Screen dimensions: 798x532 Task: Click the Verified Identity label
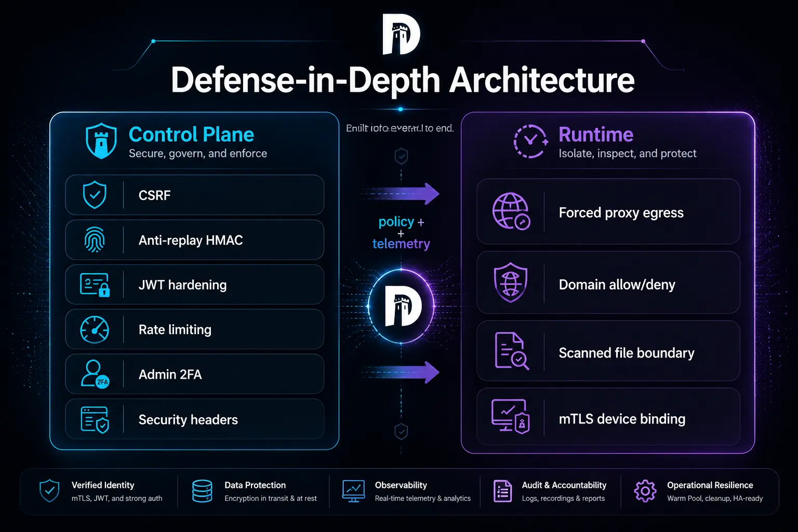(x=103, y=485)
